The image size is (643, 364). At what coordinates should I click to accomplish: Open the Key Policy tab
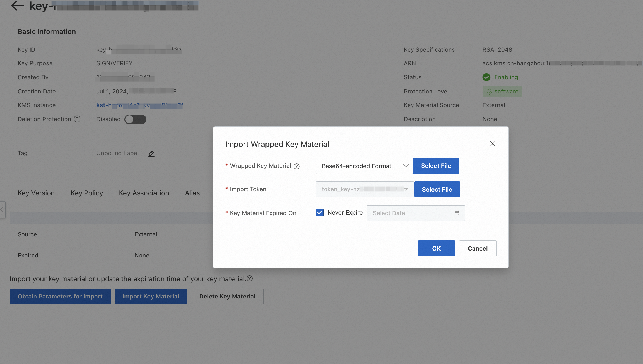click(x=87, y=193)
